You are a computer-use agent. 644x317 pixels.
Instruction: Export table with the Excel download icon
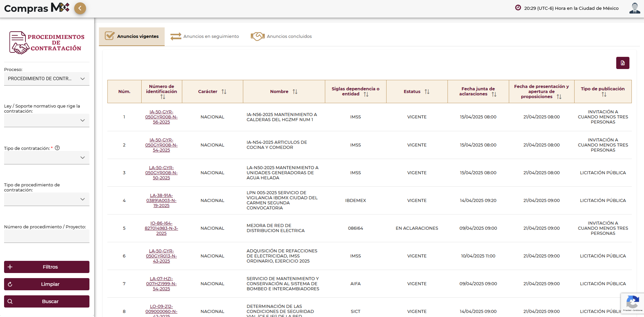tap(623, 63)
